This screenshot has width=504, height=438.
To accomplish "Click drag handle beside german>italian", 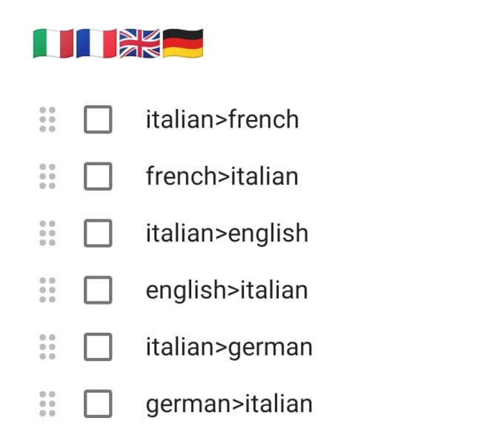I will pos(47,404).
